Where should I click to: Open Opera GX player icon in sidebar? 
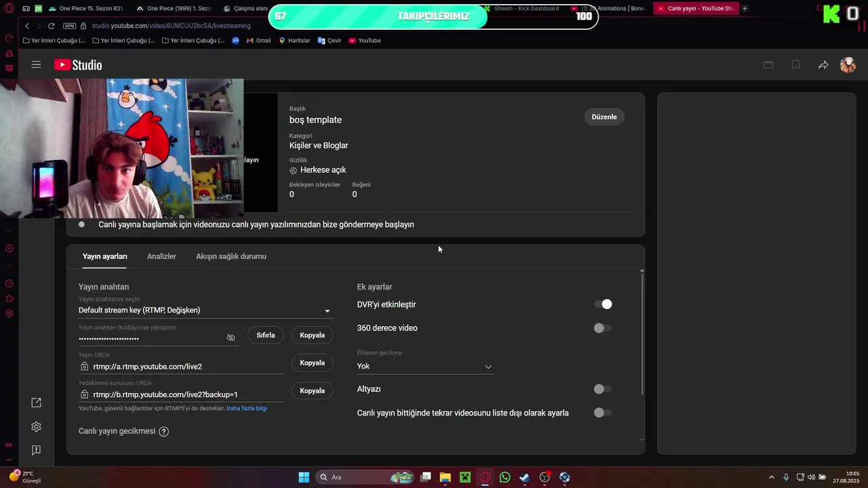pos(9,248)
